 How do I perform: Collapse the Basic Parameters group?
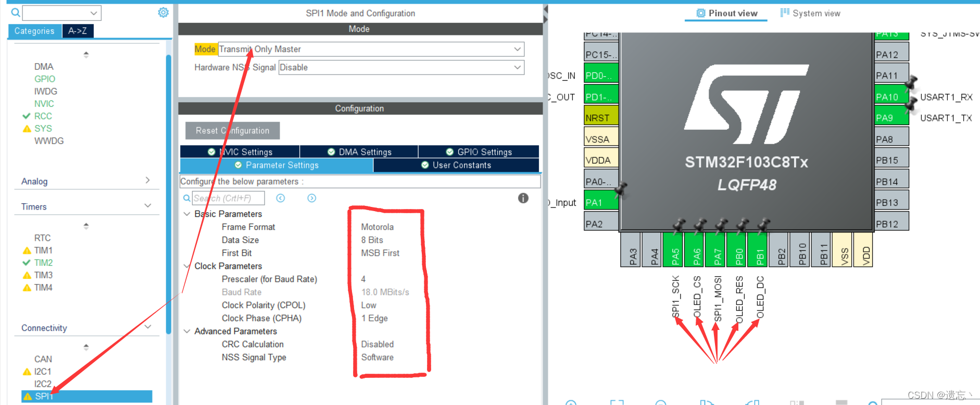tap(187, 214)
